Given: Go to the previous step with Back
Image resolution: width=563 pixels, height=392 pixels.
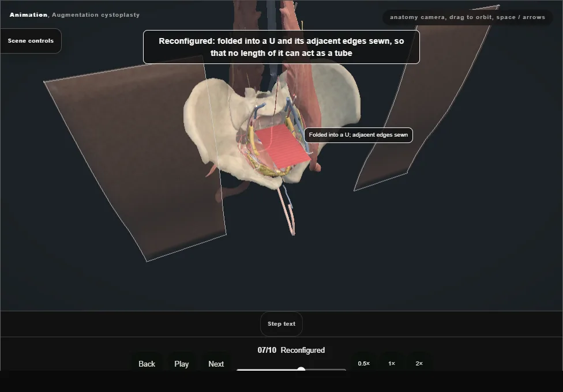Looking at the screenshot, I should coord(147,364).
